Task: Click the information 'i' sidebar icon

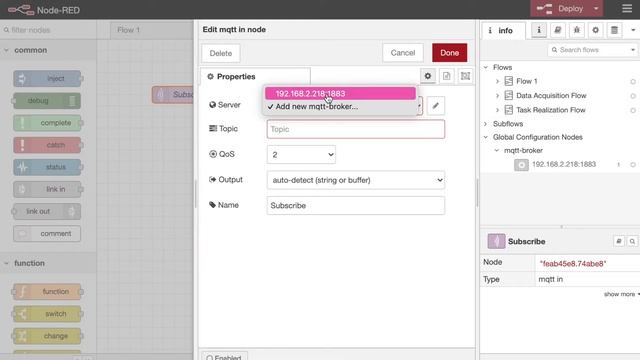Action: click(539, 30)
